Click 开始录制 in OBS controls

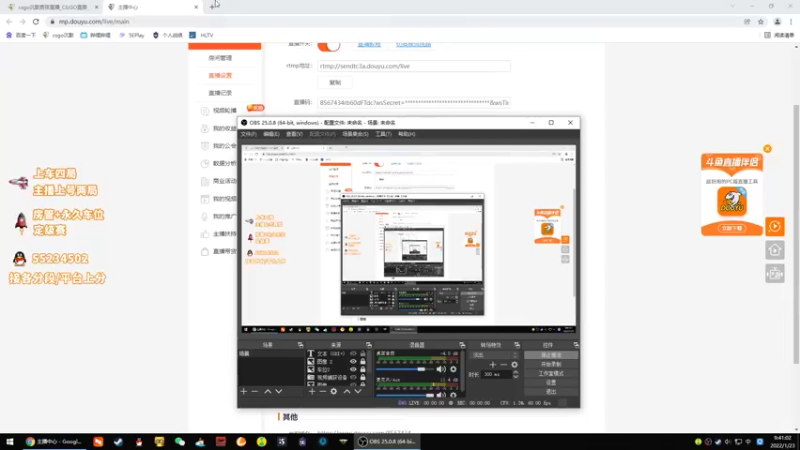tap(551, 364)
